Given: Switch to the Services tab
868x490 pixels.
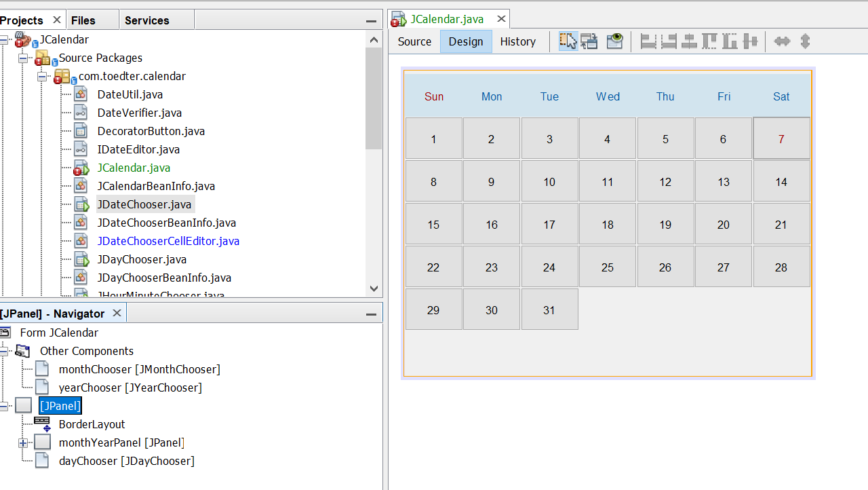Looking at the screenshot, I should [147, 20].
